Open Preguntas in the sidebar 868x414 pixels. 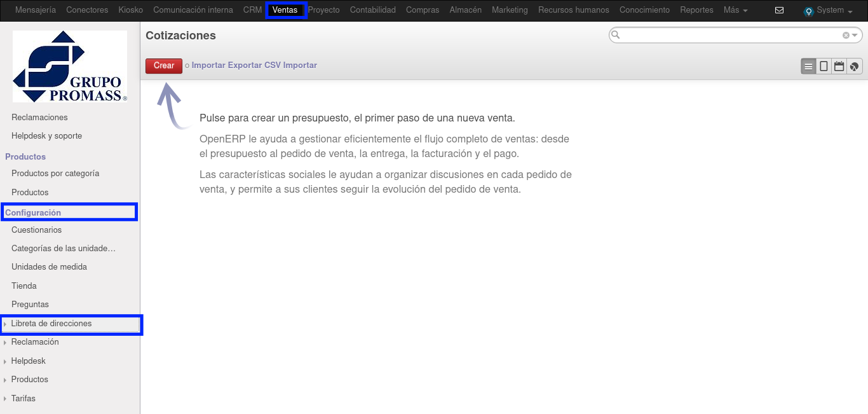point(30,305)
